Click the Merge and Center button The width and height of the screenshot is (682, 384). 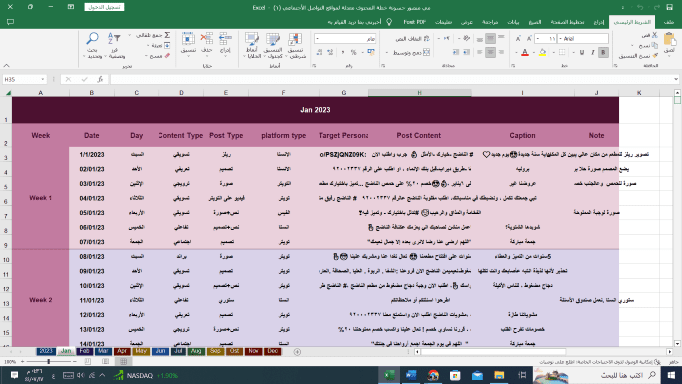pos(411,53)
